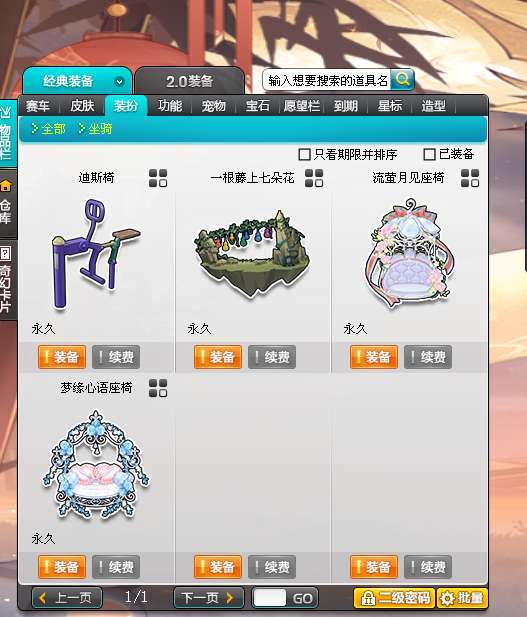
Task: Open the 二级密码 lock button
Action: pyautogui.click(x=394, y=598)
